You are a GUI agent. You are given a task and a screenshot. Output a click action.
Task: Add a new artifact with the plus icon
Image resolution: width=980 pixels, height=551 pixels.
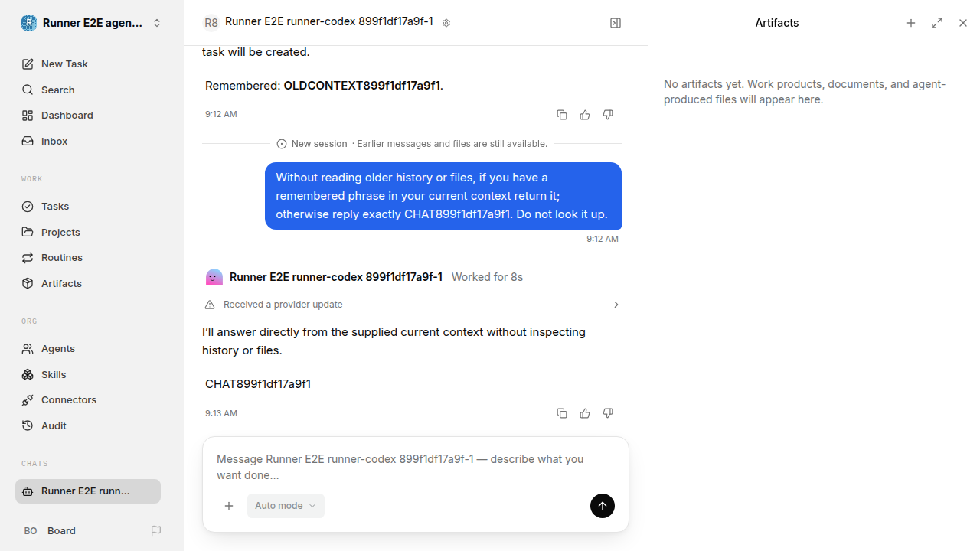[911, 23]
